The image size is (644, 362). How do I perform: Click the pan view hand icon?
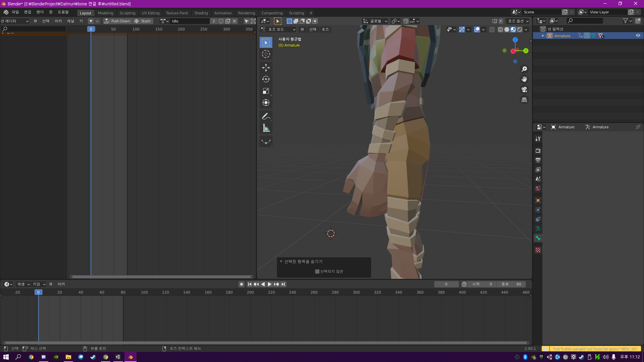(524, 79)
